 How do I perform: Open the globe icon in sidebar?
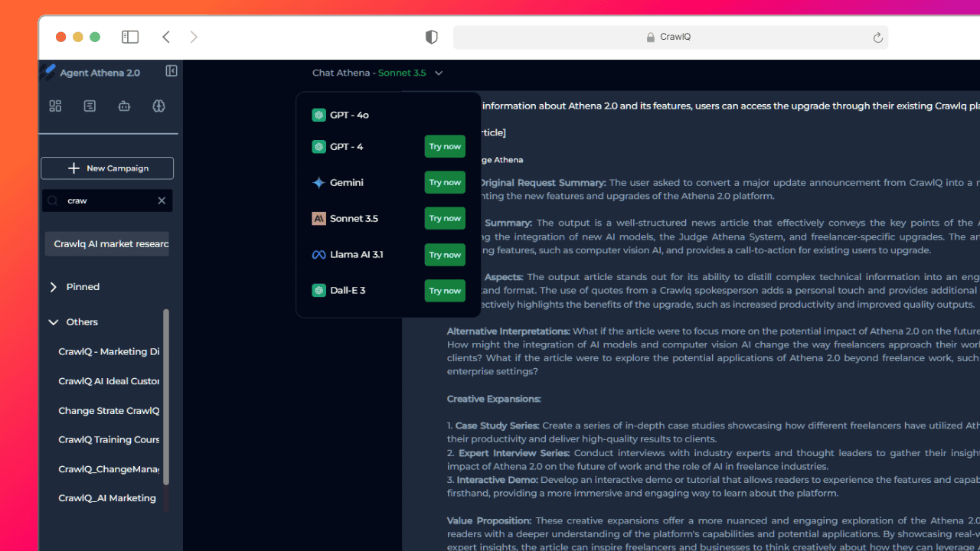tap(158, 106)
